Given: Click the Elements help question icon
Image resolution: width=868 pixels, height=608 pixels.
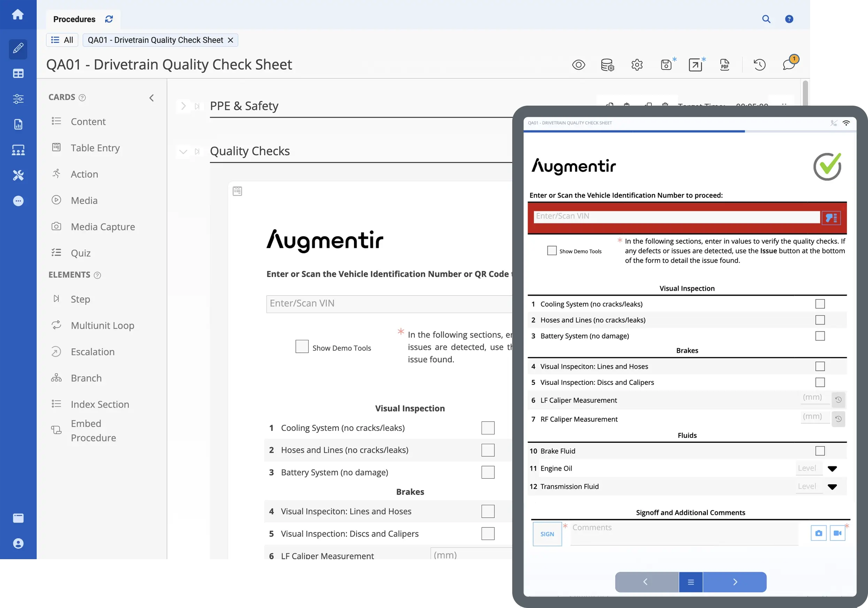Looking at the screenshot, I should click(97, 275).
